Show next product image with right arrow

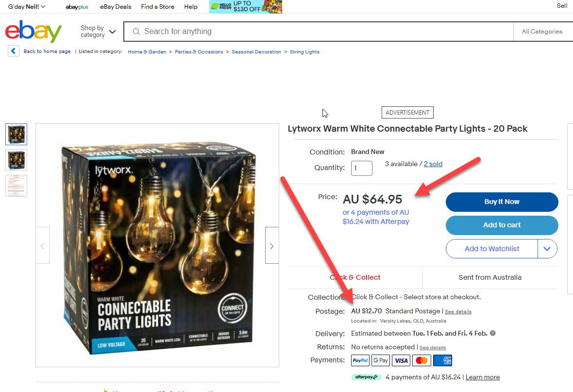pos(272,246)
